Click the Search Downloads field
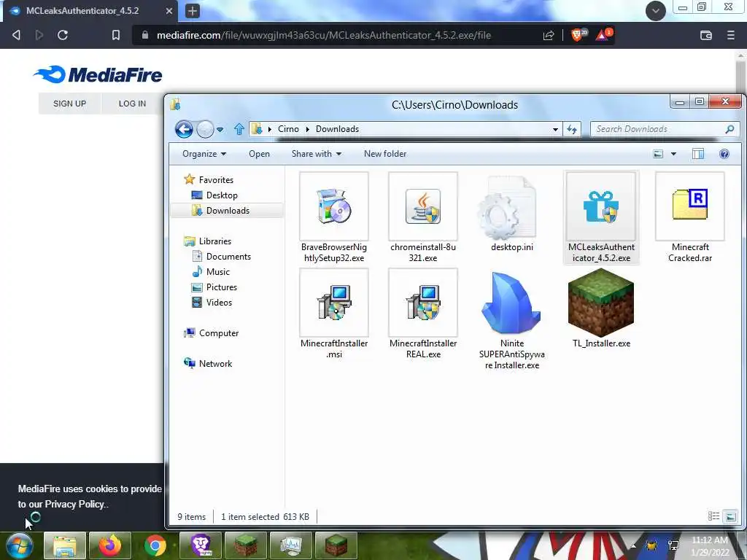Screen dimensions: 747x560 point(665,129)
